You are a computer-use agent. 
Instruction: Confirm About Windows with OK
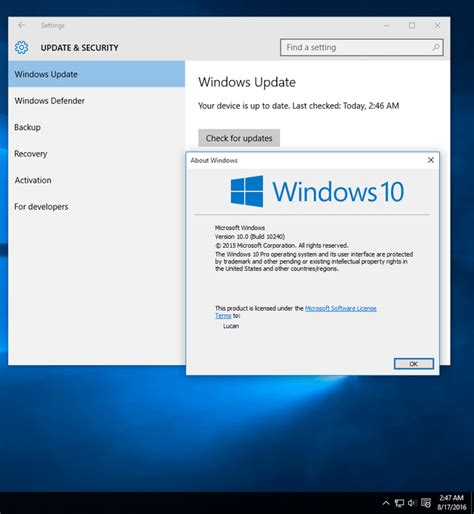(414, 364)
